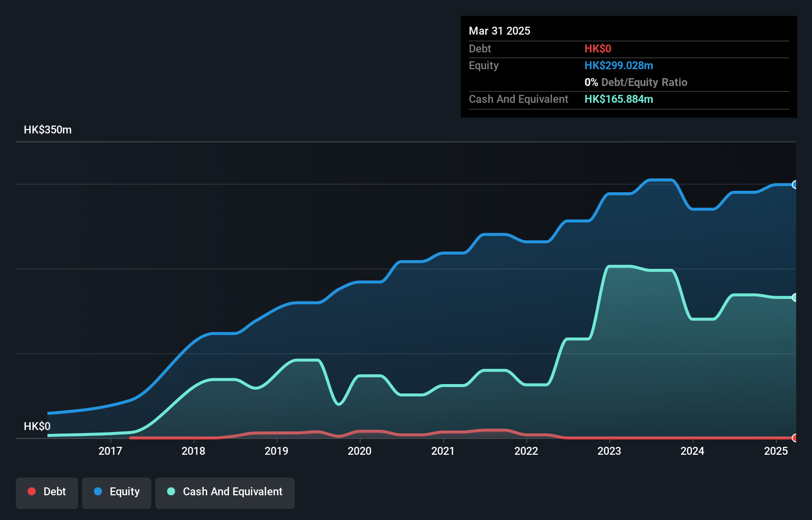Click the blue Equity legend dot

[x=98, y=491]
